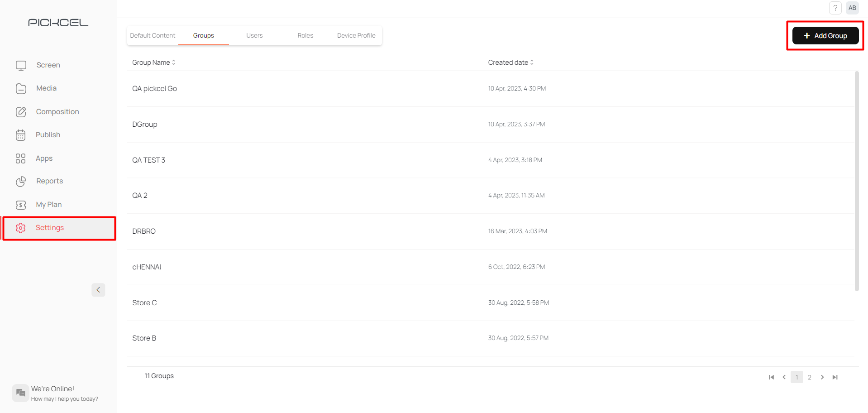The width and height of the screenshot is (868, 413).
Task: Switch to the Users tab
Action: click(254, 35)
